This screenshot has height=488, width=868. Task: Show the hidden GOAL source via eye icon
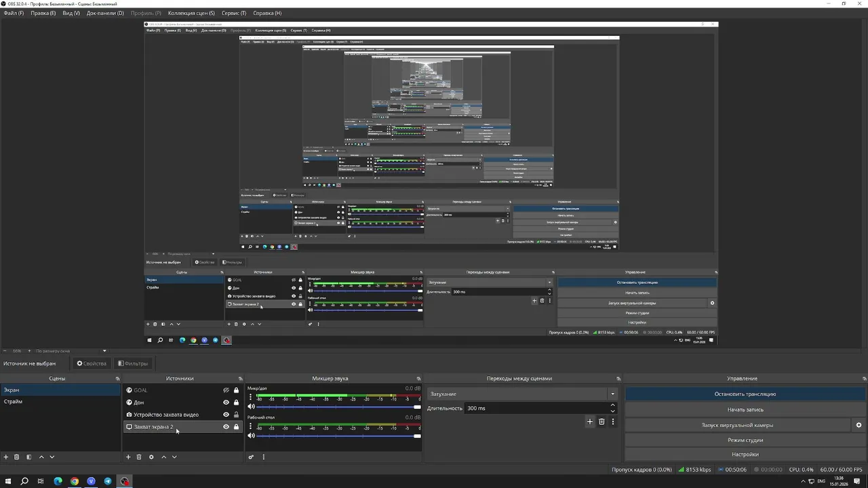(226, 390)
